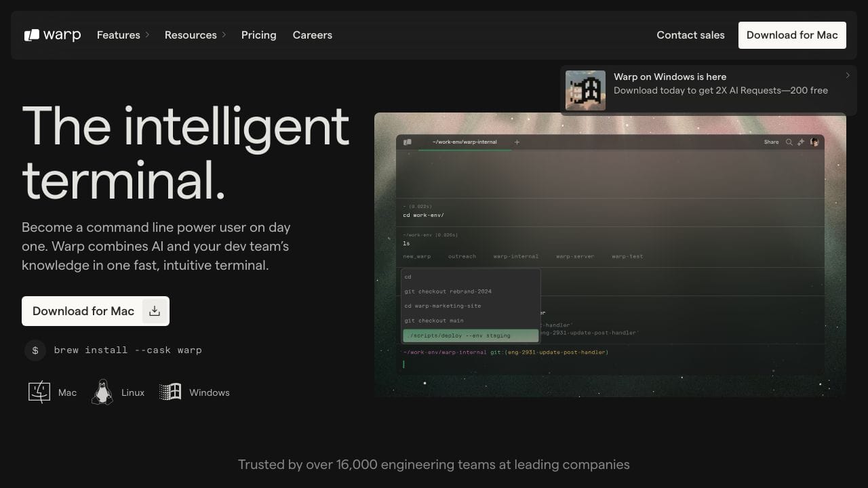Click the Warp logo in the navbar

click(x=52, y=35)
